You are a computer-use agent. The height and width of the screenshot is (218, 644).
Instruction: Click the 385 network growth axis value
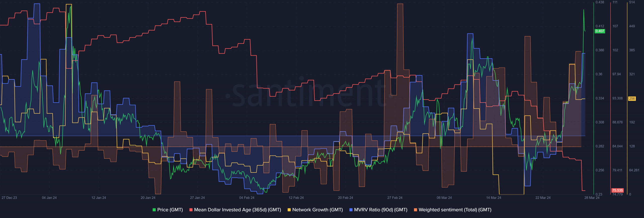[x=632, y=50]
